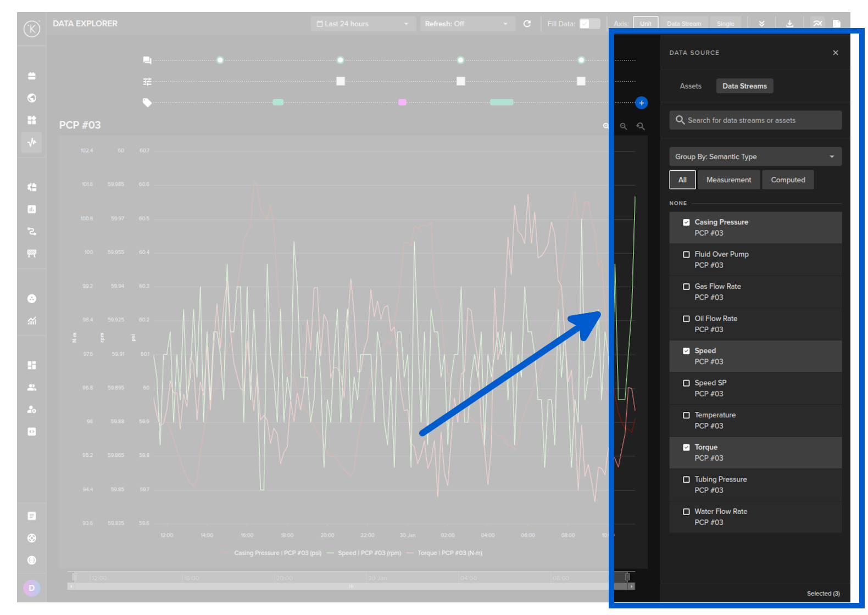868x615 pixels.
Task: Open the Refresh: Off dropdown
Action: (x=466, y=24)
